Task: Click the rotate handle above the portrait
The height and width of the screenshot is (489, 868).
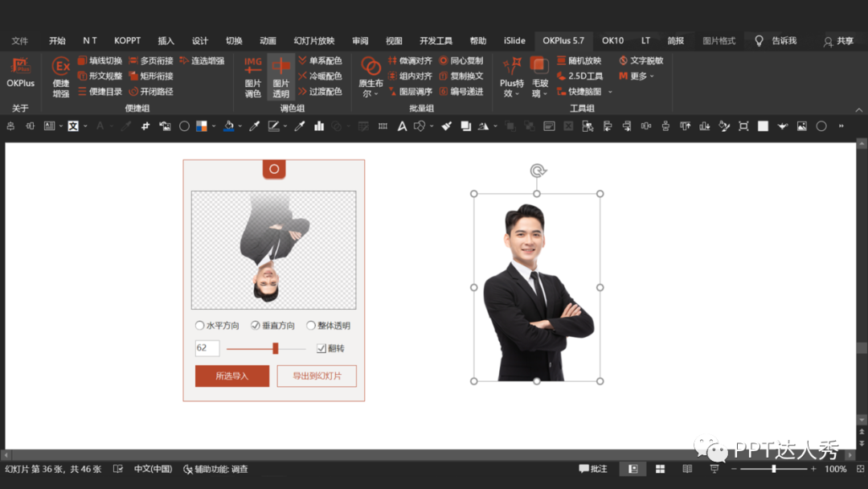Action: (538, 171)
